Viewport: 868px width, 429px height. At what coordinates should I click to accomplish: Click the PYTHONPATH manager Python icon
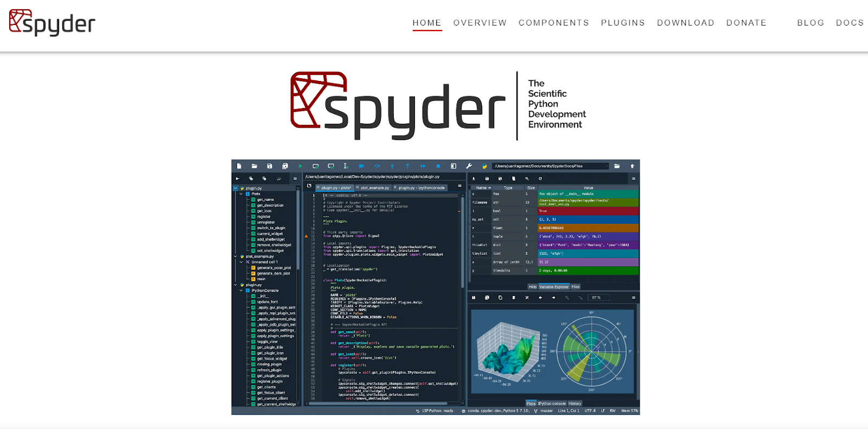(x=484, y=166)
